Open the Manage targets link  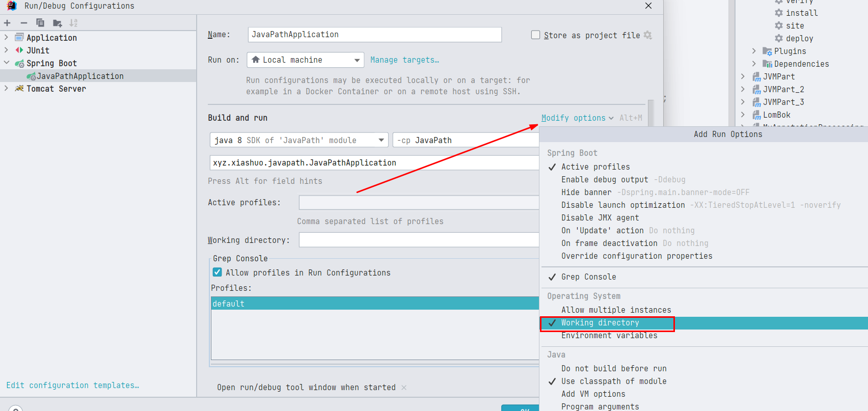click(404, 60)
